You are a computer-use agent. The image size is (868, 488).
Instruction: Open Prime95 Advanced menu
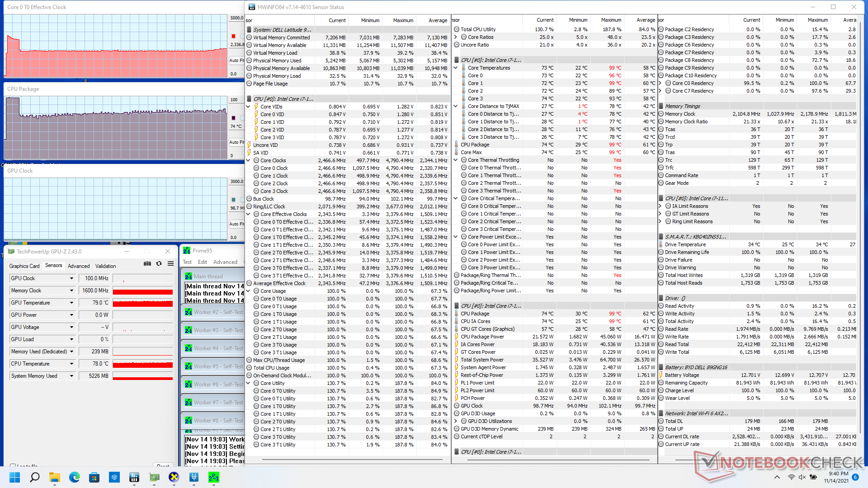(x=225, y=262)
